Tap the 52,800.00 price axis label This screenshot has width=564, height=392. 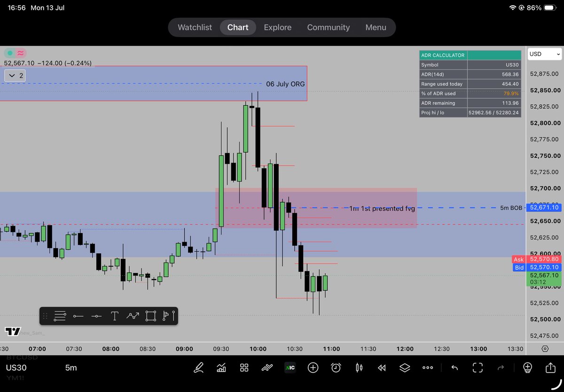click(x=544, y=123)
